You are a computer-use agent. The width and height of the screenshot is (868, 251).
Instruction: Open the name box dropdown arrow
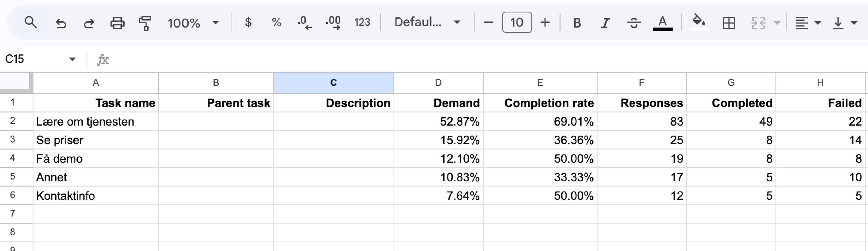point(72,59)
